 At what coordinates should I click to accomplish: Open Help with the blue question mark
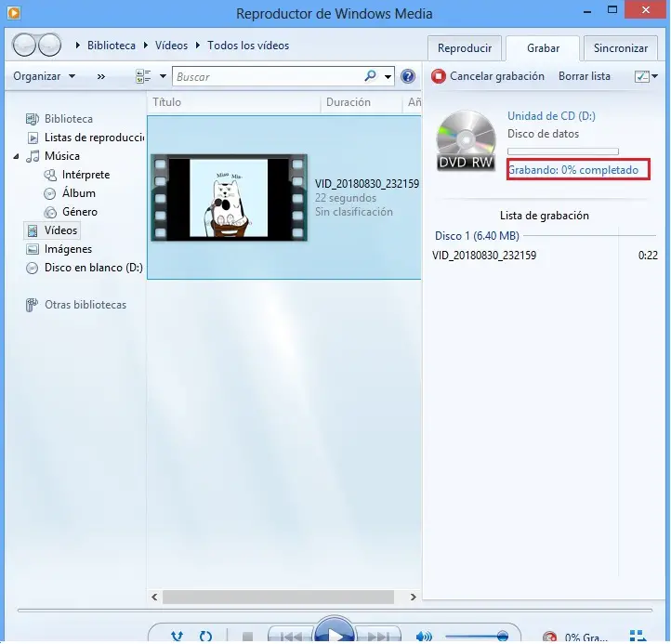pos(408,76)
